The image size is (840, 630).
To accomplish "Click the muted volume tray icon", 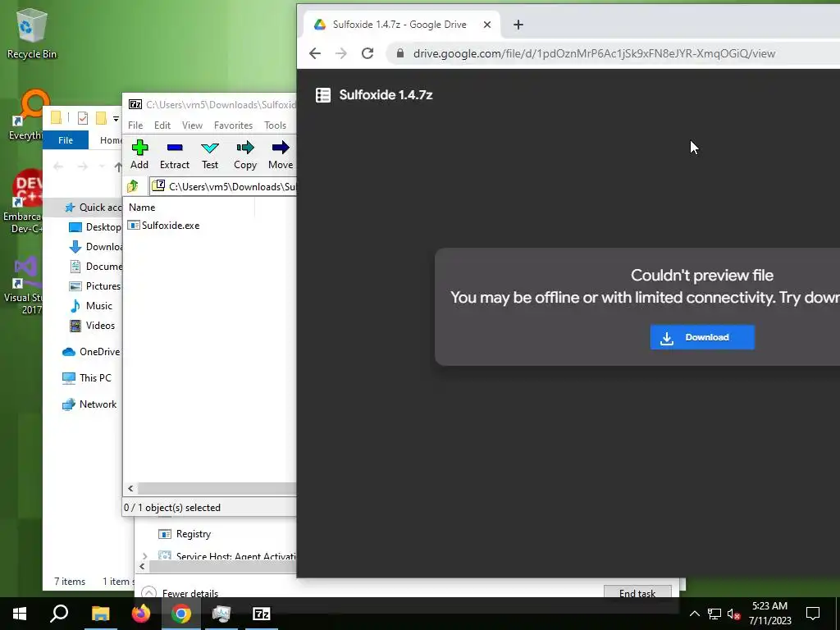I will click(x=733, y=614).
